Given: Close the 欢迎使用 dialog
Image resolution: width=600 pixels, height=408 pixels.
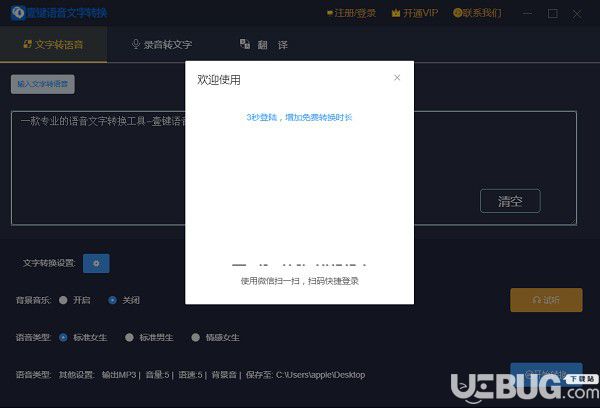Looking at the screenshot, I should point(397,78).
